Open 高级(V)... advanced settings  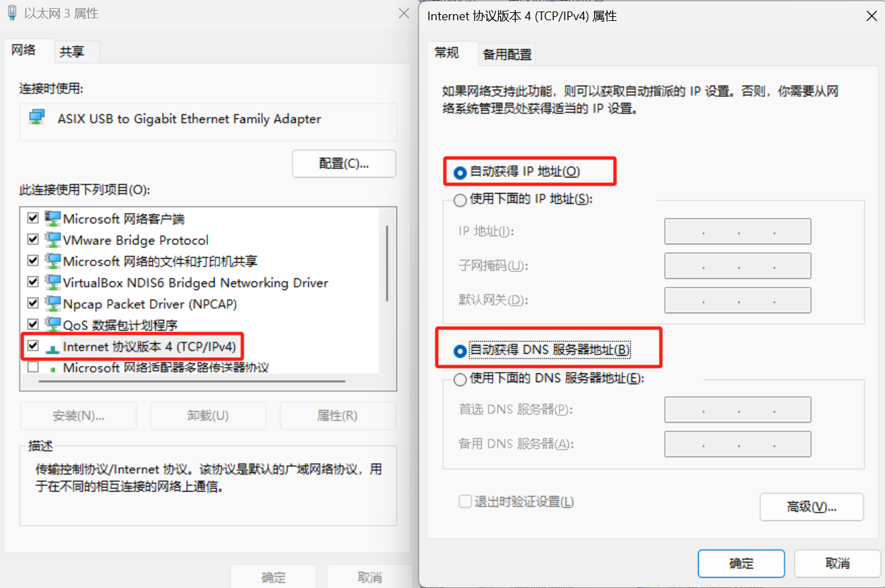811,507
